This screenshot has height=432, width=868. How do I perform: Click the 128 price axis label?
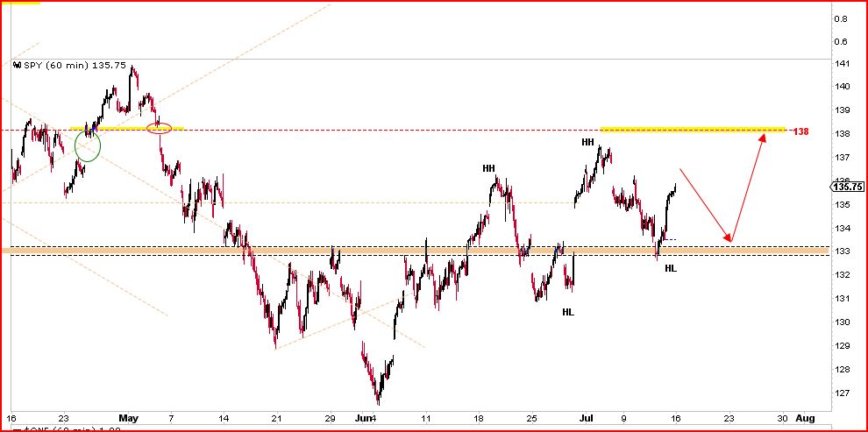pyautogui.click(x=843, y=370)
